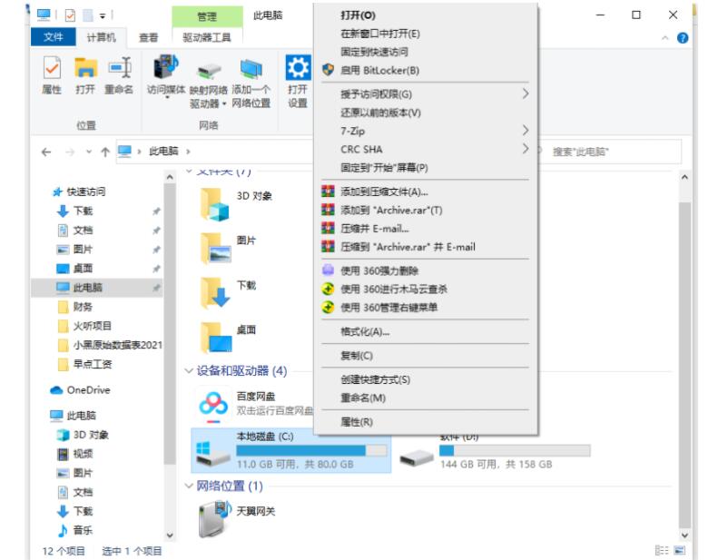Collapse the ribbon with the chevron
Viewport: 728px width, 560px height.
pyautogui.click(x=664, y=38)
